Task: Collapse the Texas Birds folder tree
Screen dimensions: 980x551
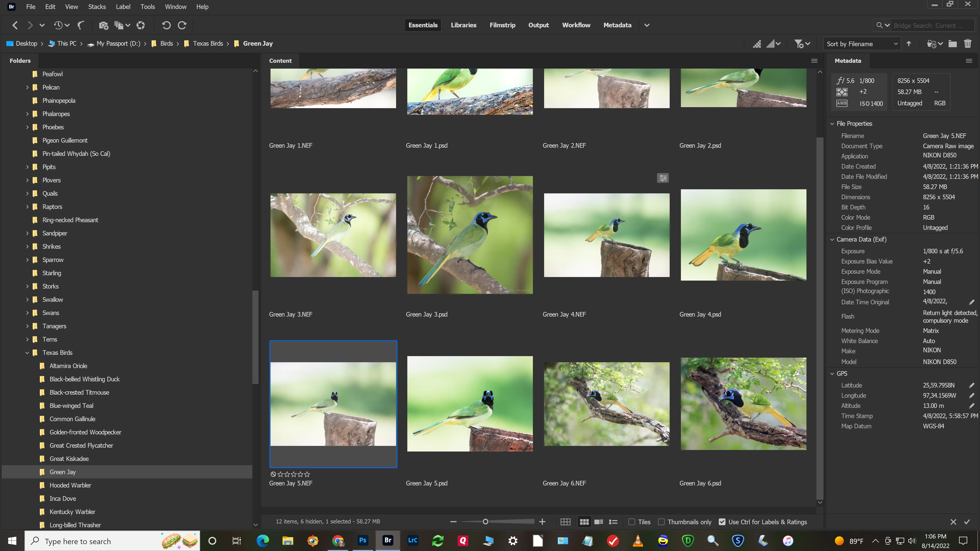Action: [27, 353]
